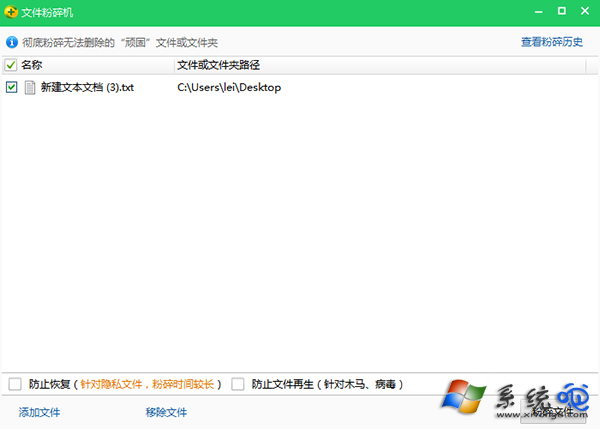Image resolution: width=600 pixels, height=429 pixels.
Task: Toggle the select-all checkbox in header
Action: pos(11,65)
